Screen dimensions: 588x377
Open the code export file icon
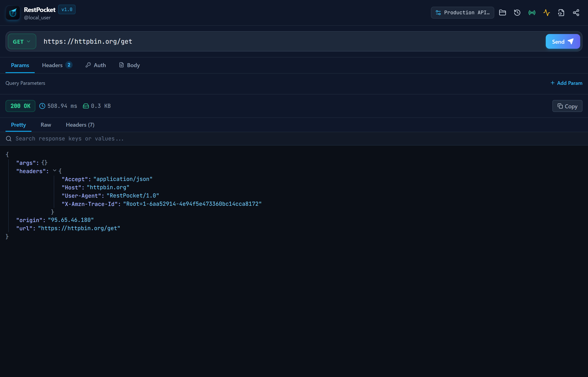(561, 12)
